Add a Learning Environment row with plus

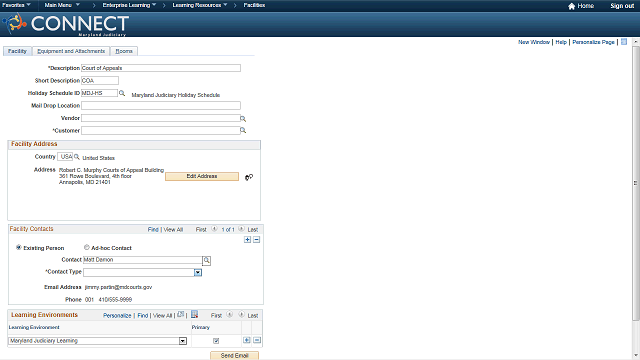[247, 340]
